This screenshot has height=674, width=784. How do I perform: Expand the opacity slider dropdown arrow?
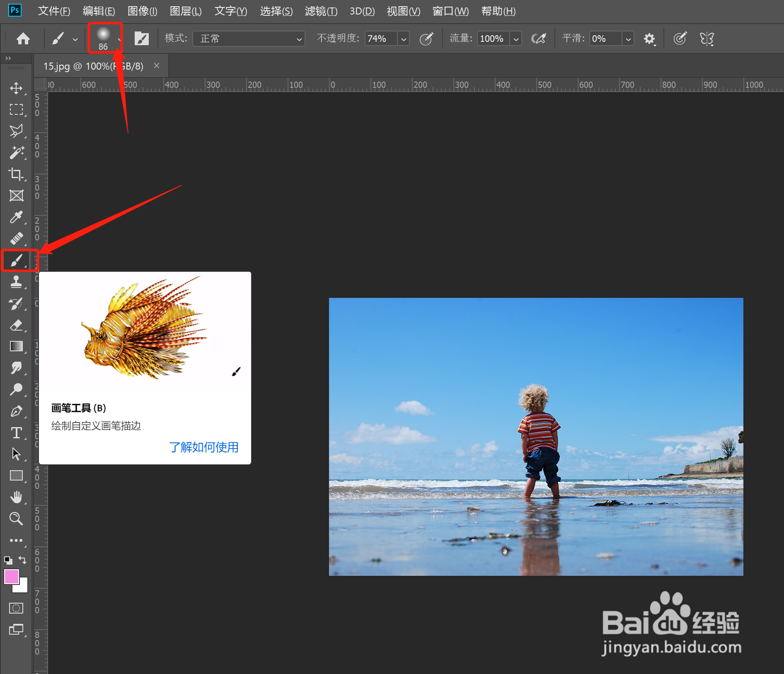coord(403,39)
